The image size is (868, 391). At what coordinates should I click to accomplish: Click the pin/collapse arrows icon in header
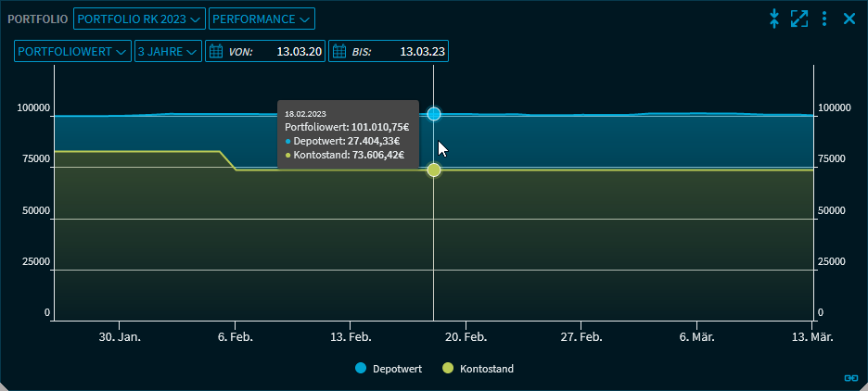pos(774,19)
